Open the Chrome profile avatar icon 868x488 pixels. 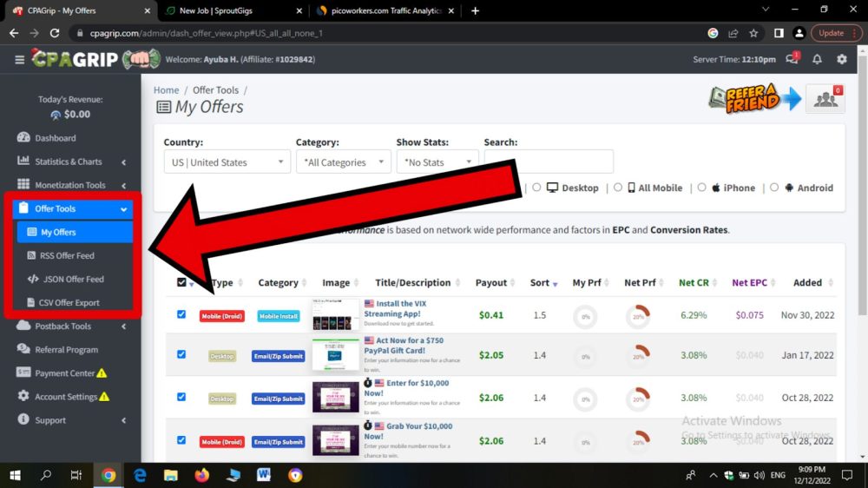pyautogui.click(x=799, y=33)
